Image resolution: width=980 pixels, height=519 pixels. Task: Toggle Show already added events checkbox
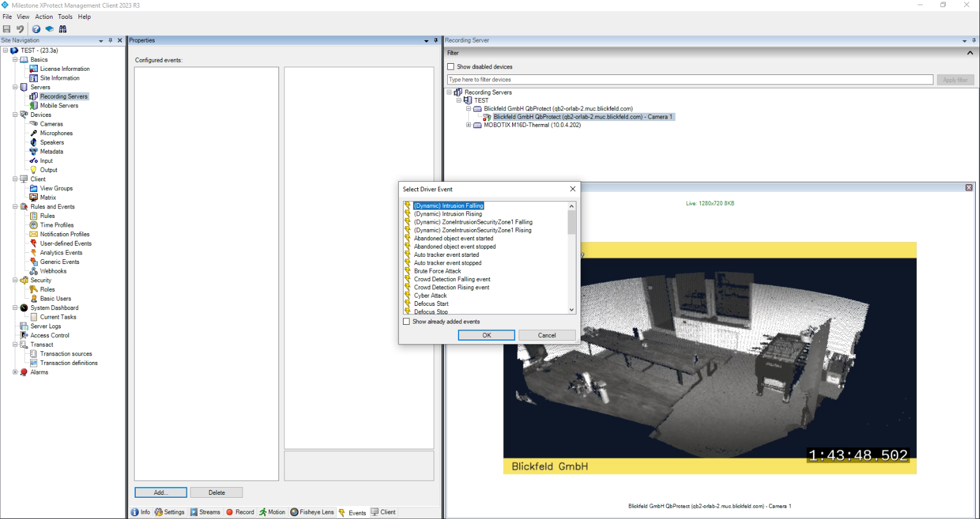pyautogui.click(x=406, y=322)
